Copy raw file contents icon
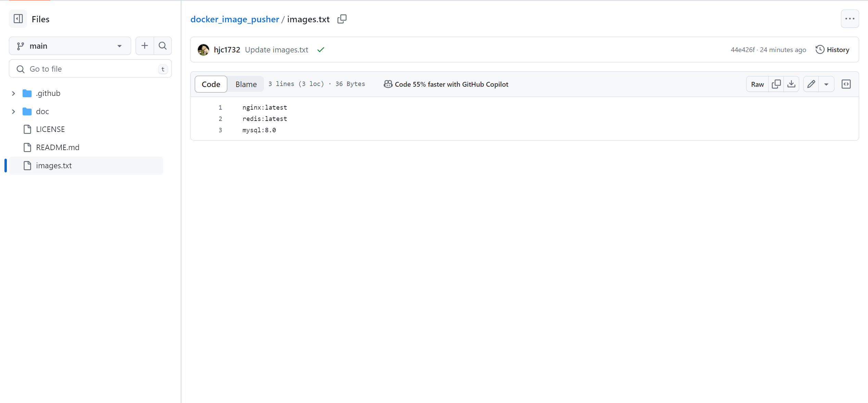Viewport: 868px width, 403px height. [x=776, y=84]
